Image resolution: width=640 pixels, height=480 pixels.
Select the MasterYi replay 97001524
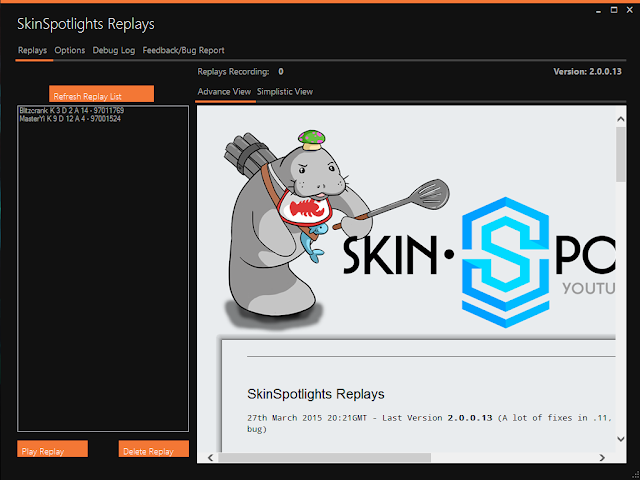point(70,119)
